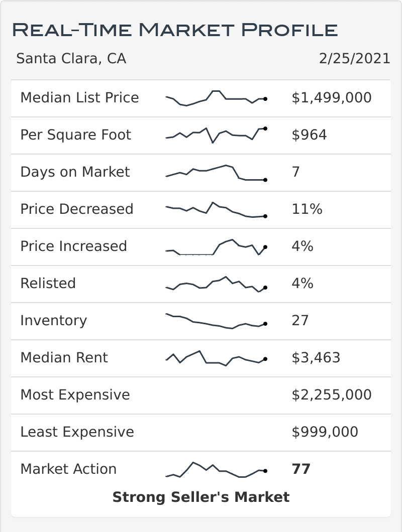402x532 pixels.
Task: Click the Santa Clara, CA location label
Action: [x=72, y=59]
